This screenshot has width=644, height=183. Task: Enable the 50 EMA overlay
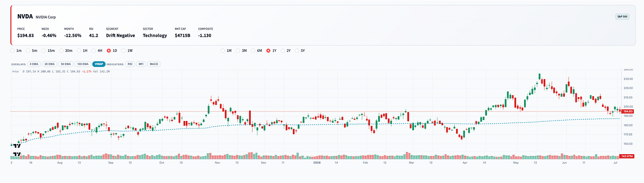(x=65, y=64)
